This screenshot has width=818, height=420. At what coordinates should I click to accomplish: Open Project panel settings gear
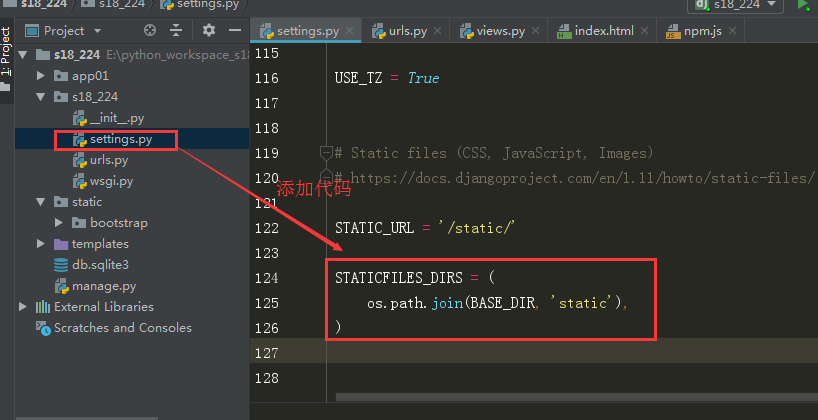[x=209, y=30]
